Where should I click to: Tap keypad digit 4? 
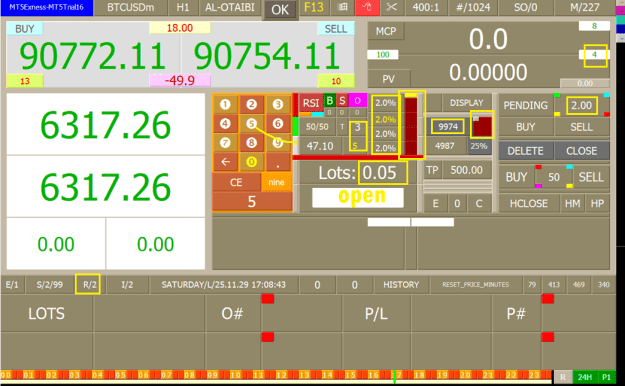pos(225,124)
